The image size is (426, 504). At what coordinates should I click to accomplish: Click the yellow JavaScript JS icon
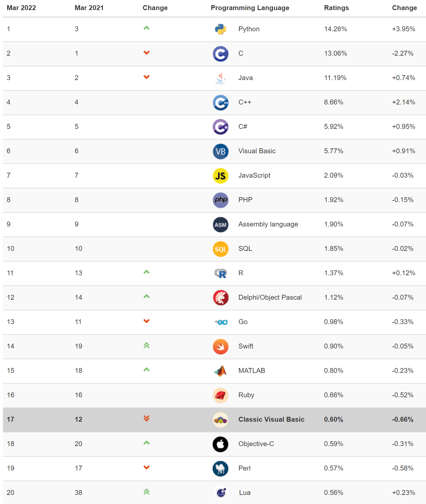click(220, 176)
